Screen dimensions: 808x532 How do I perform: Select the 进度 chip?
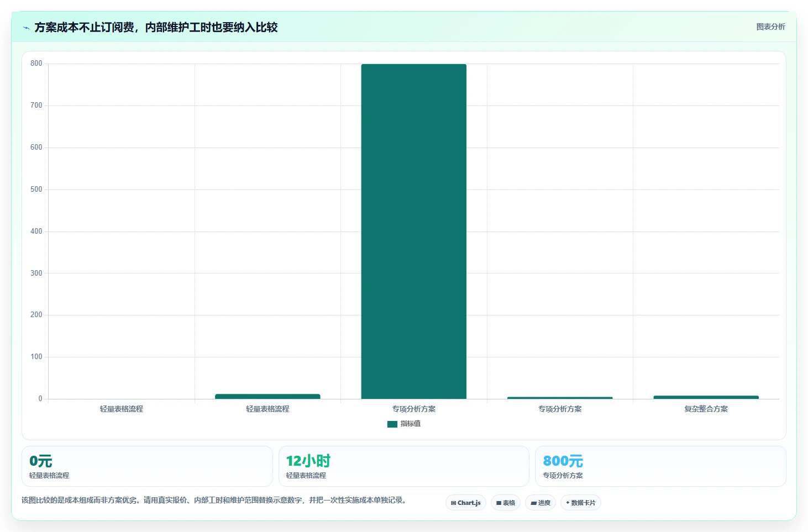coord(540,503)
